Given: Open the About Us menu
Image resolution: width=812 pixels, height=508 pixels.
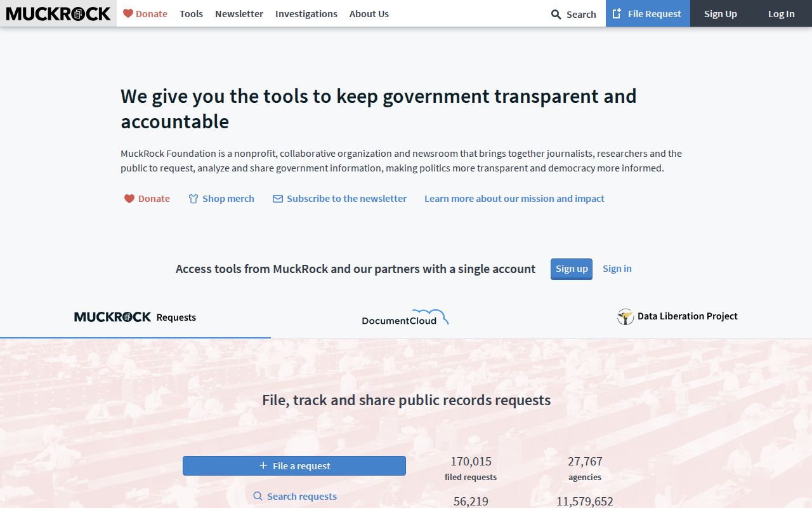Looking at the screenshot, I should coord(369,14).
